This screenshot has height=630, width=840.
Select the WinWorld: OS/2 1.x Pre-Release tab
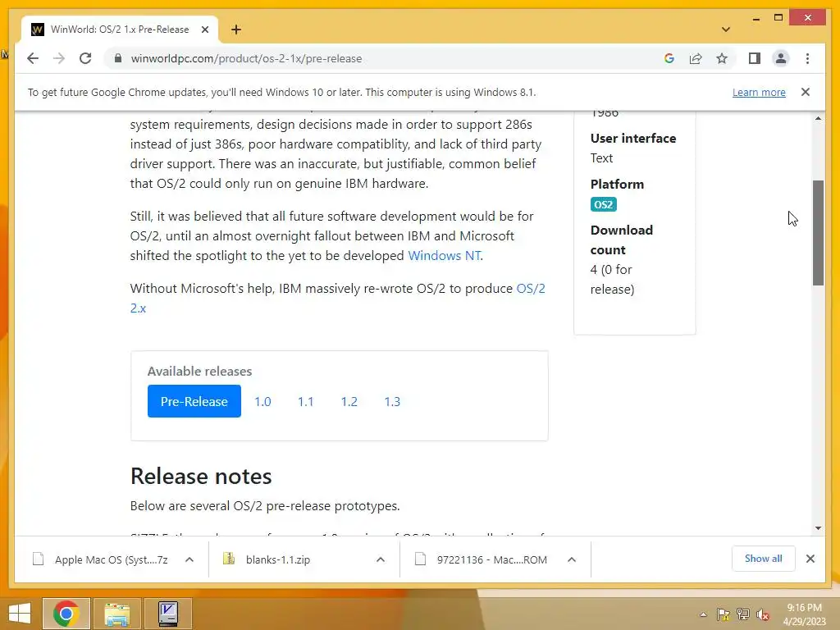coord(119,30)
